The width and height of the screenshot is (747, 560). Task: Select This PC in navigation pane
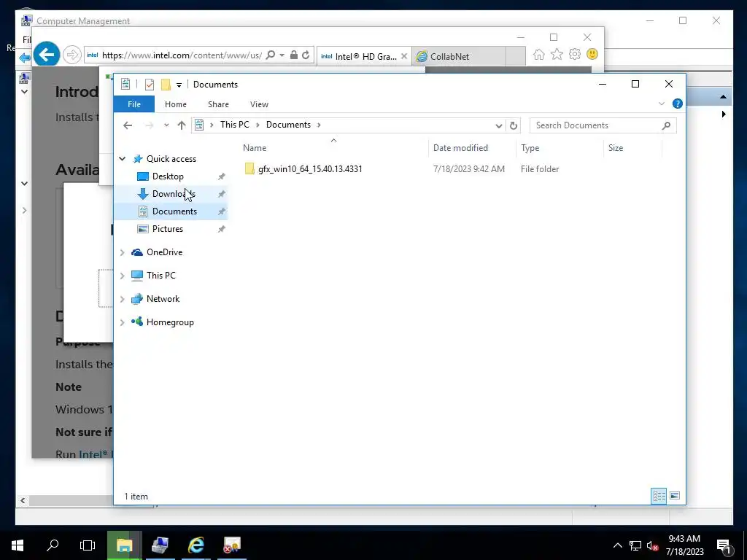(x=160, y=276)
